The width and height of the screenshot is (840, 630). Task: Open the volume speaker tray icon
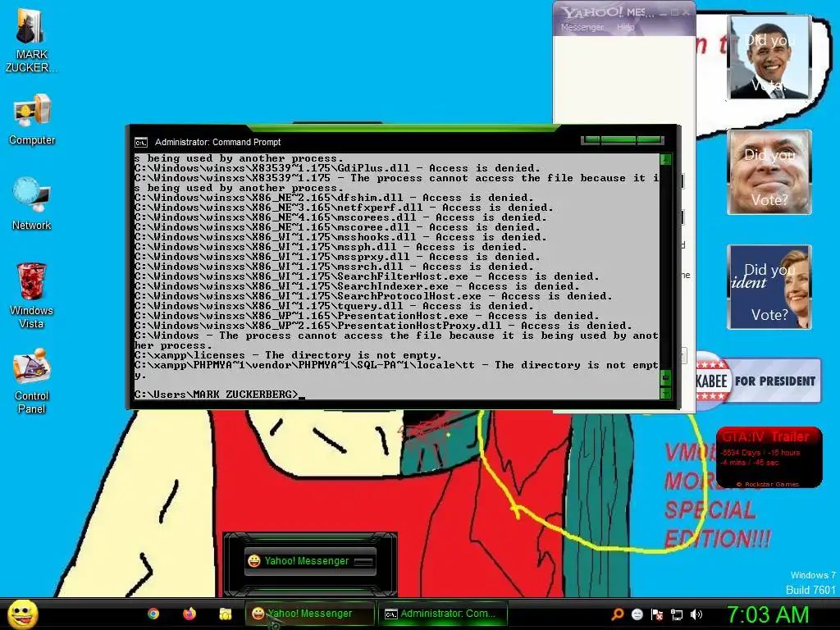point(696,614)
